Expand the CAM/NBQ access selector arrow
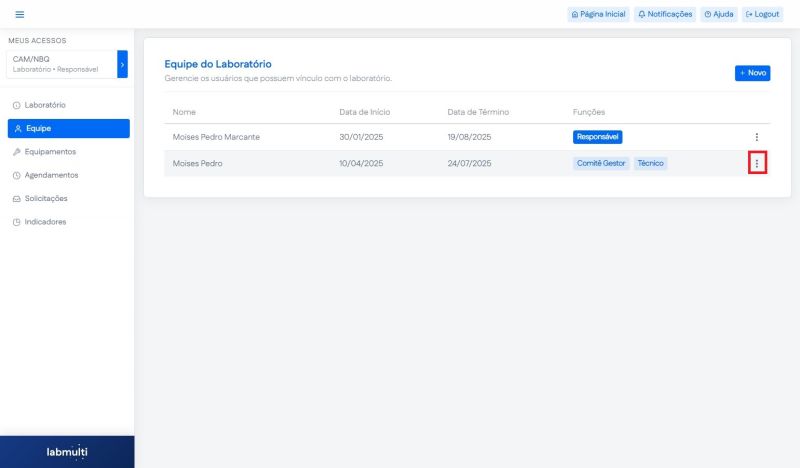 coord(122,64)
